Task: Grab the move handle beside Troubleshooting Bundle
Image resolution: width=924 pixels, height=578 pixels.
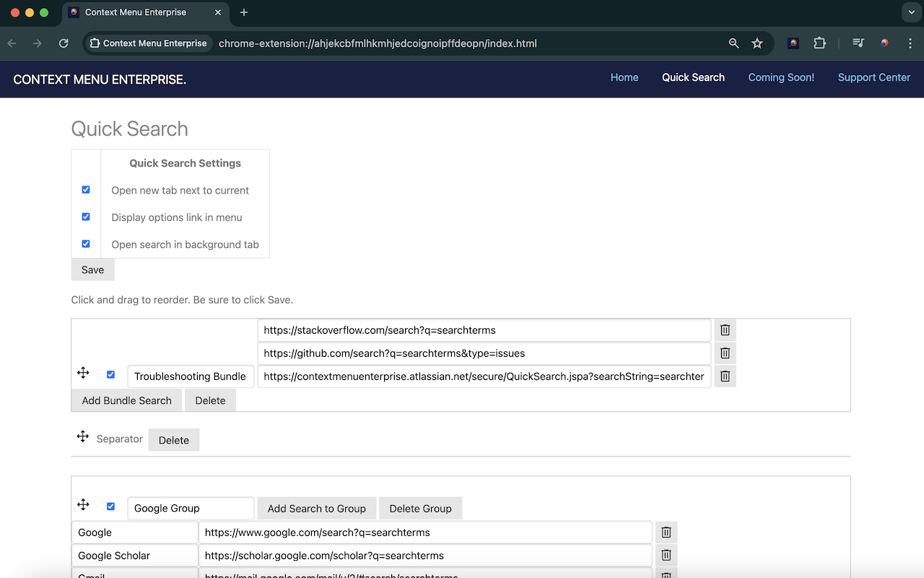Action: pos(83,373)
